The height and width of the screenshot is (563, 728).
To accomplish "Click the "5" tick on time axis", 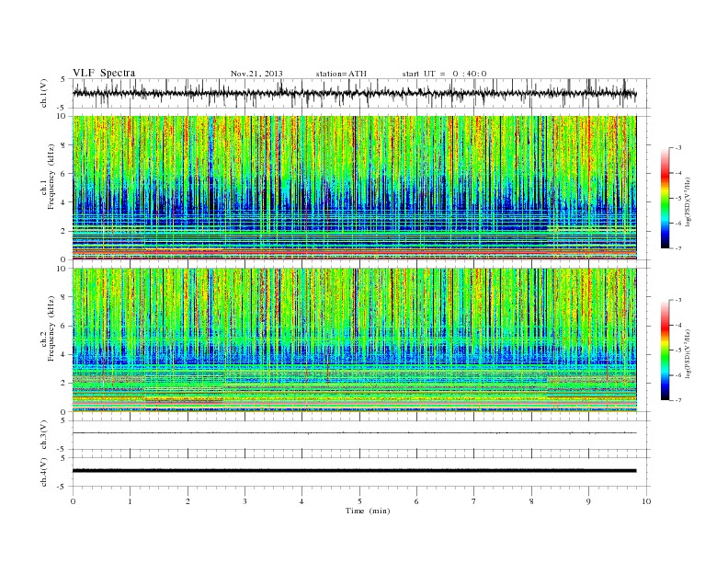I will (359, 501).
